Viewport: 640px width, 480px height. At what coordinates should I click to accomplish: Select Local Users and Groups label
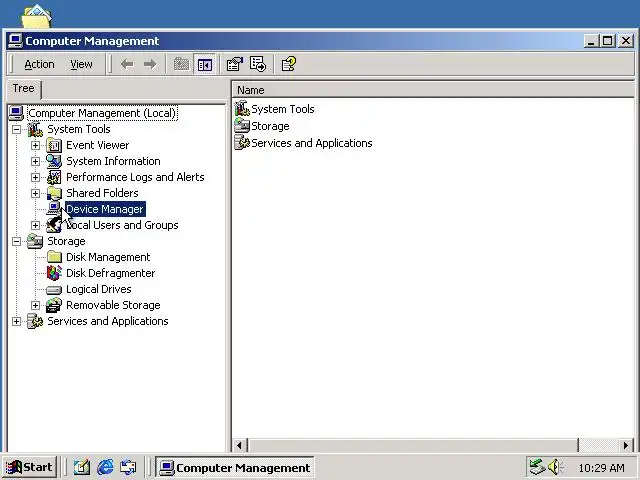point(122,225)
